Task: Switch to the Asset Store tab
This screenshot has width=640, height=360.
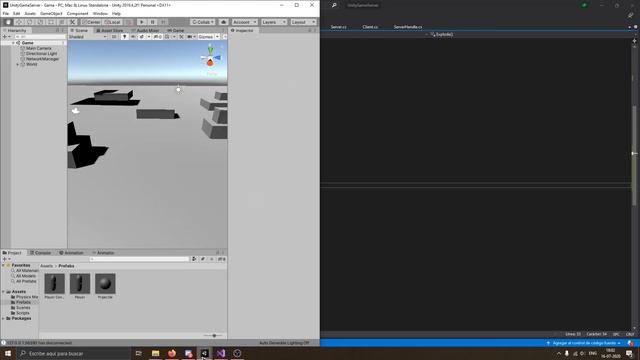Action: 109,31
